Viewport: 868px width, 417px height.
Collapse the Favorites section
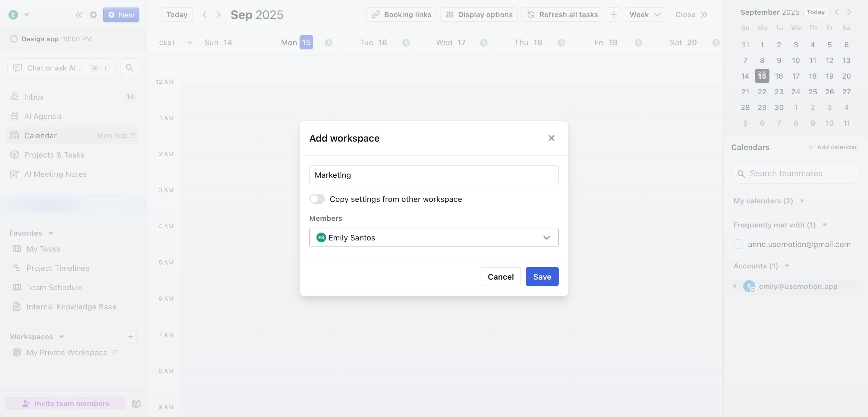click(51, 233)
